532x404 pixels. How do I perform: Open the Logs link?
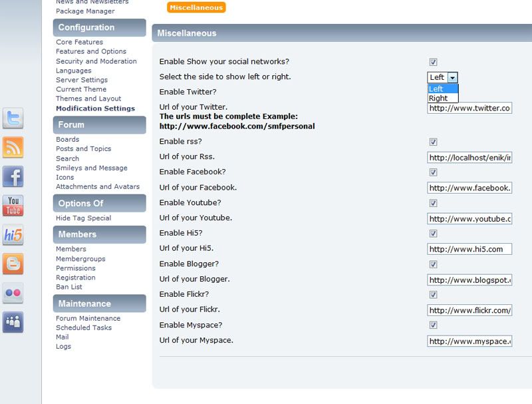[63, 346]
